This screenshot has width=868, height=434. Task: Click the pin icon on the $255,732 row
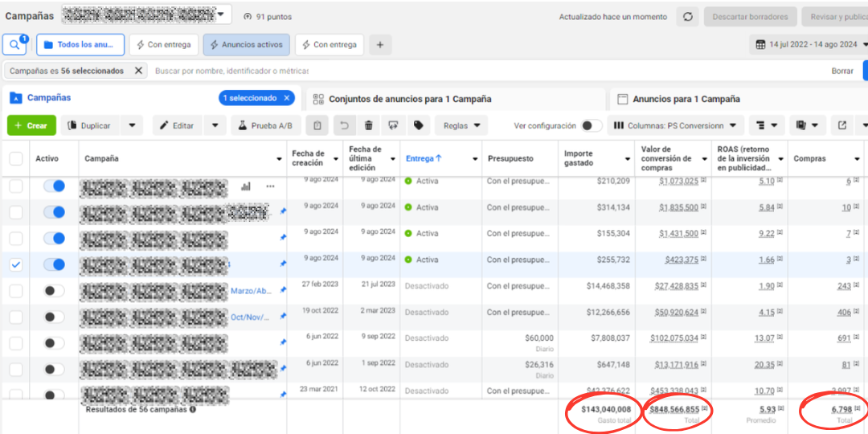pyautogui.click(x=284, y=264)
